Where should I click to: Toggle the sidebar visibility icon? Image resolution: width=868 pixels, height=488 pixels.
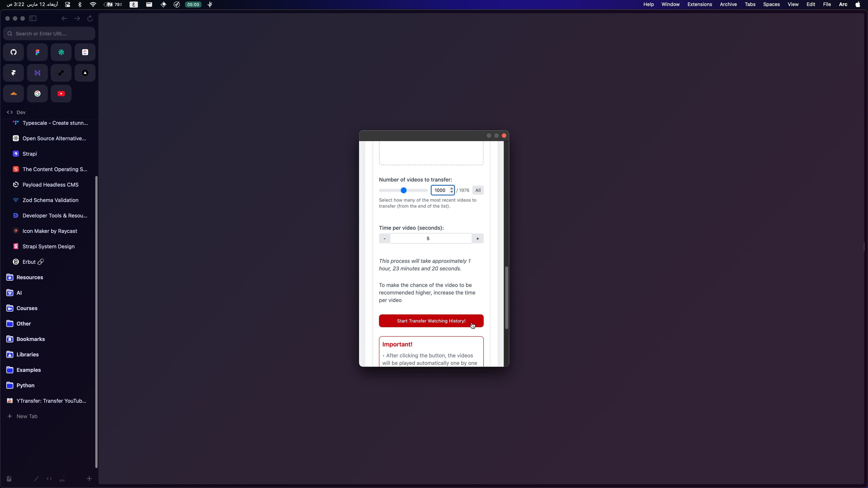tap(33, 19)
